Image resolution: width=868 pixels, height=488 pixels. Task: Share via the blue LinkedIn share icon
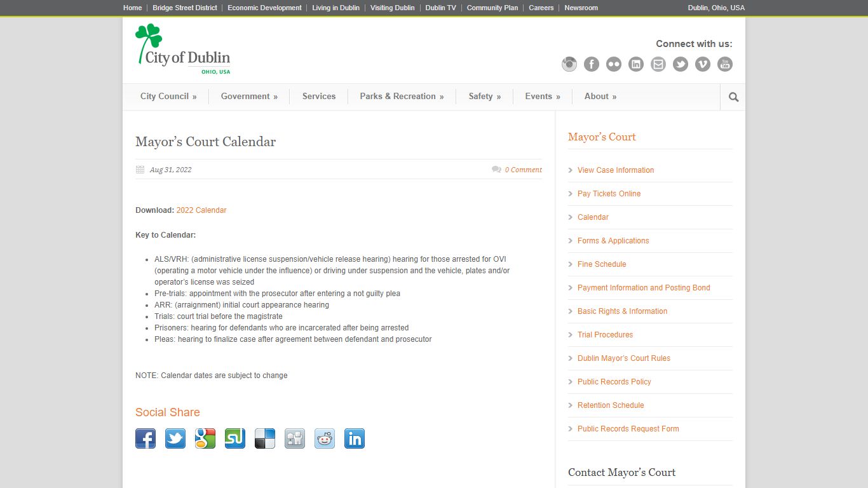pyautogui.click(x=355, y=438)
